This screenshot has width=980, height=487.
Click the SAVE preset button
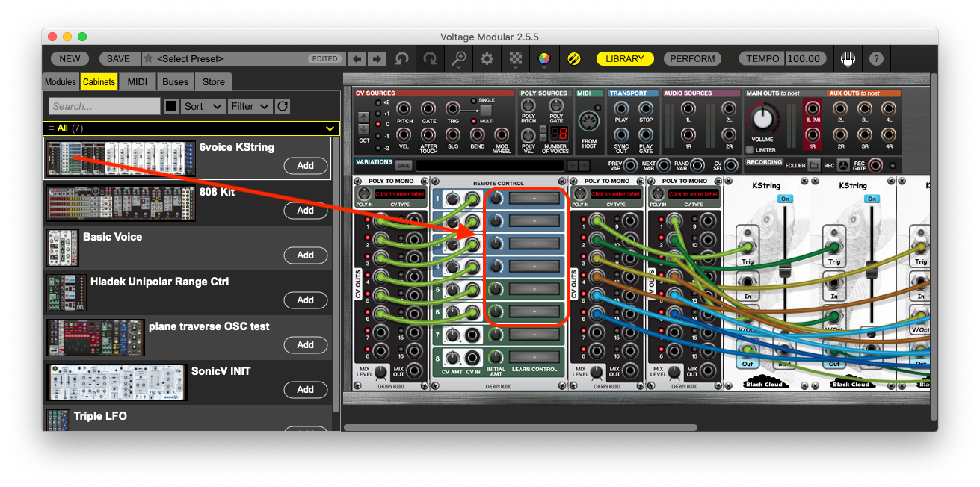(x=118, y=58)
